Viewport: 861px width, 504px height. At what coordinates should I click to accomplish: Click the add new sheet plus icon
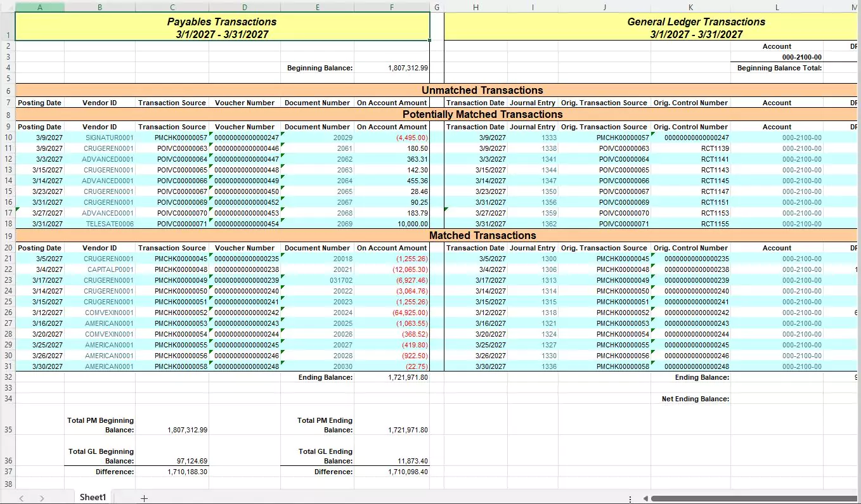[144, 497]
